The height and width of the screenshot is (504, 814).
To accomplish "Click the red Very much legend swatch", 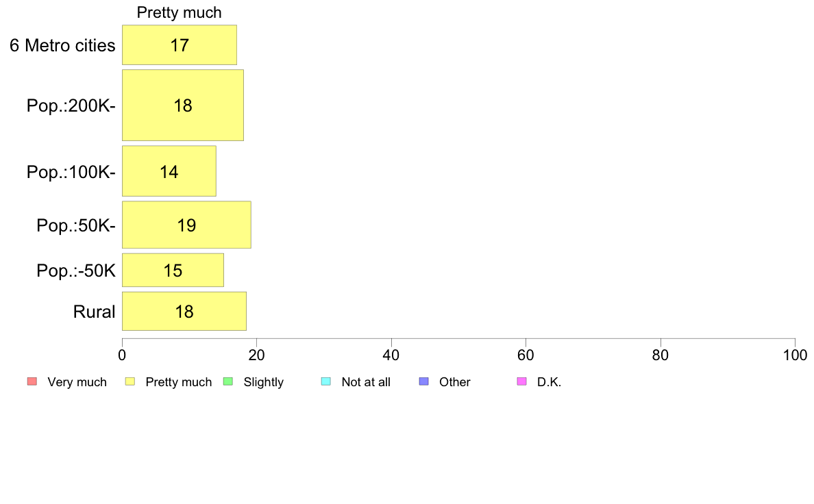I will coord(32,381).
